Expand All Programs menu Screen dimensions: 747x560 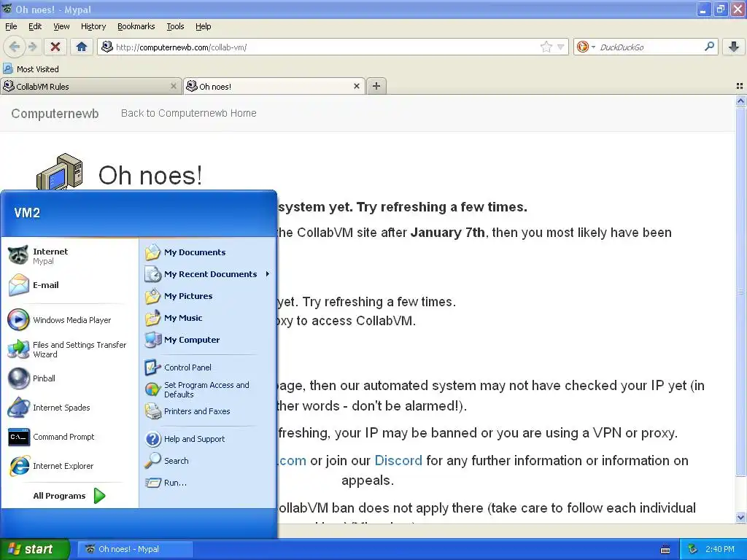69,496
